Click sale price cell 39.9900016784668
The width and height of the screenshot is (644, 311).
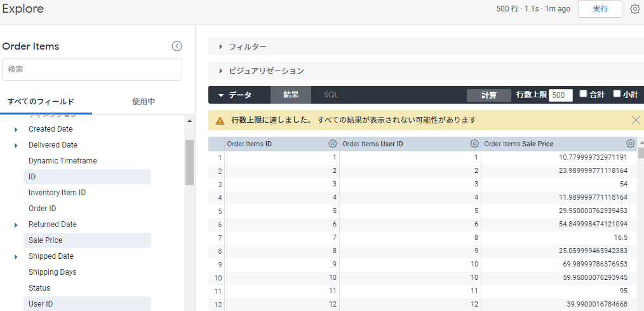(x=560, y=305)
